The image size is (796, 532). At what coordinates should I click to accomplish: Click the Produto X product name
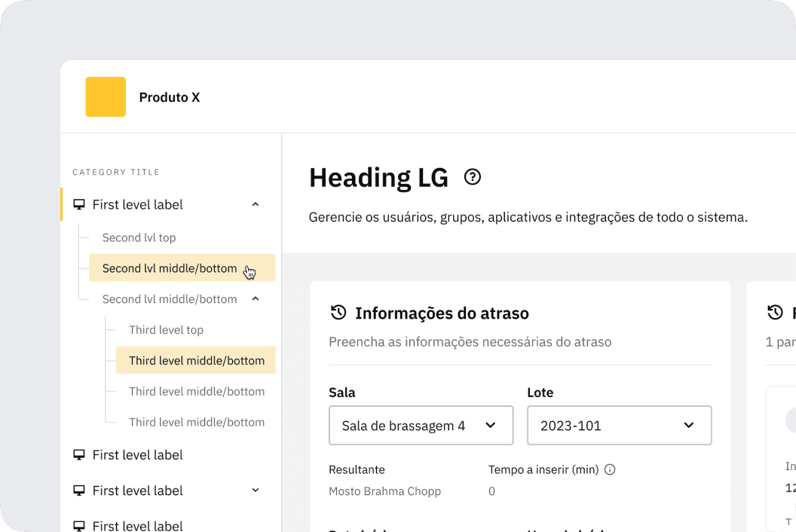(170, 97)
